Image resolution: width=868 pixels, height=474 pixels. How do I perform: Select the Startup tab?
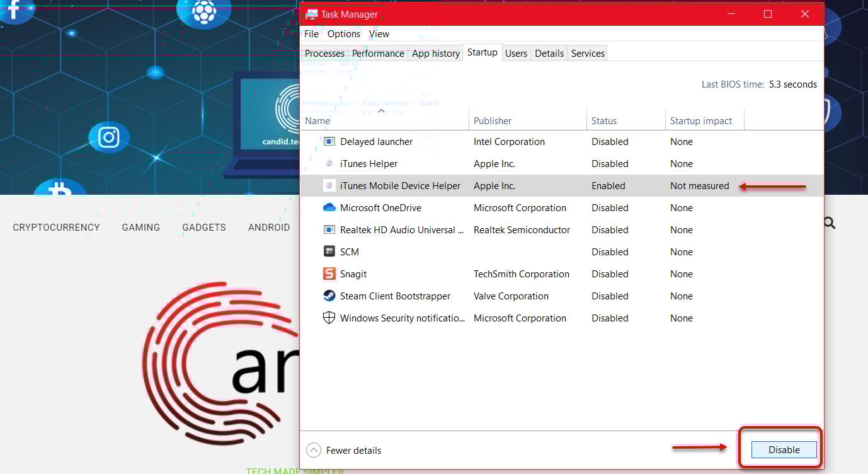[483, 52]
